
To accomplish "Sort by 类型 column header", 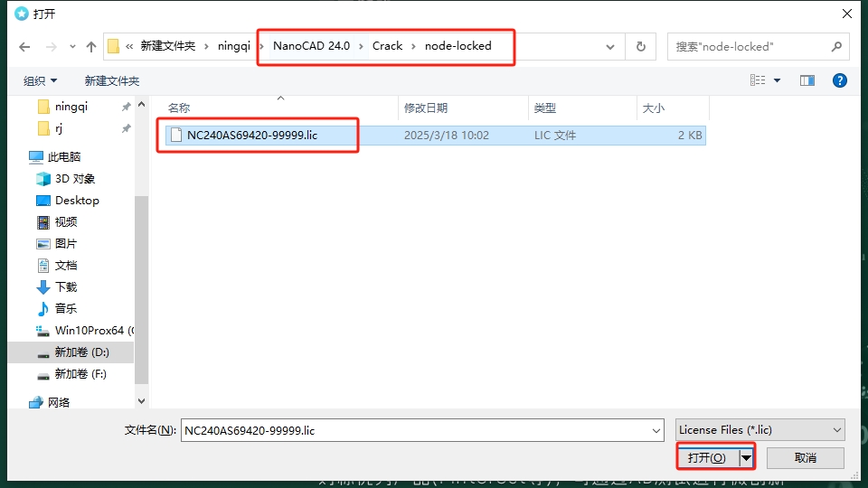I will (544, 108).
